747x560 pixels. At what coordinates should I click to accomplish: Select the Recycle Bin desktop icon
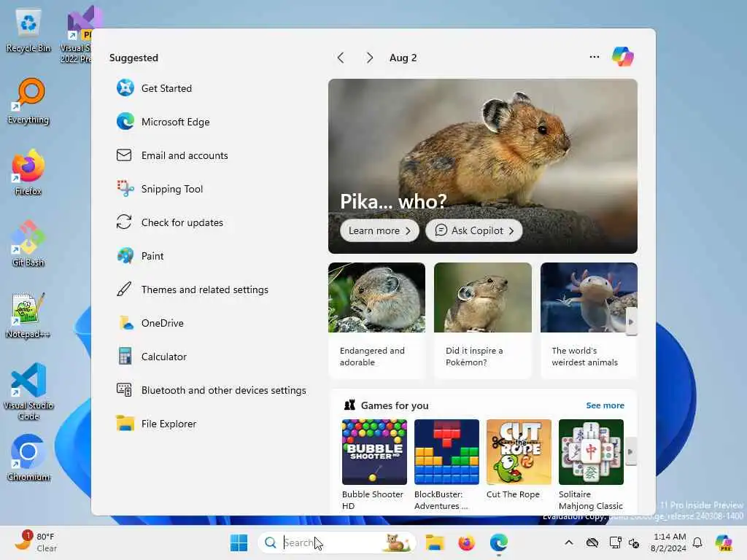pos(28,31)
